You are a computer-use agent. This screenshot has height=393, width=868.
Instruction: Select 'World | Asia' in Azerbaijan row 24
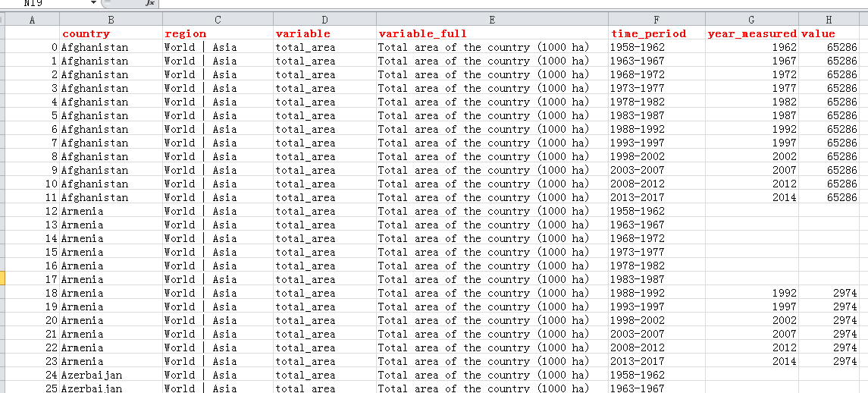click(218, 376)
